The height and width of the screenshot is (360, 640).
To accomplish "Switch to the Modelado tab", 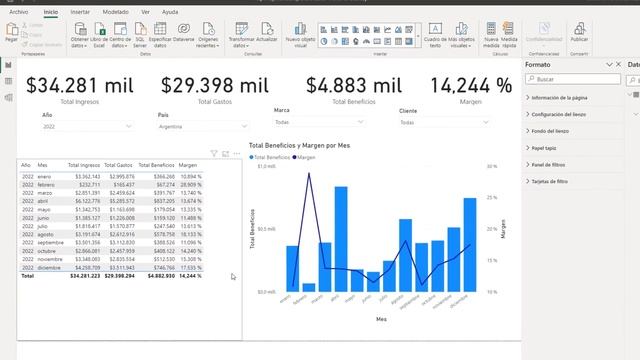I will pos(116,12).
